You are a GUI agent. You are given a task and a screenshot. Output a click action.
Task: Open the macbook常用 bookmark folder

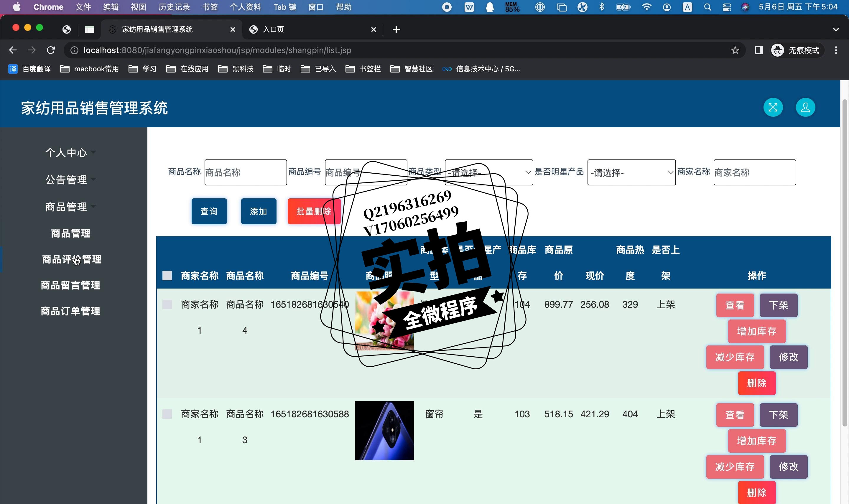point(90,69)
